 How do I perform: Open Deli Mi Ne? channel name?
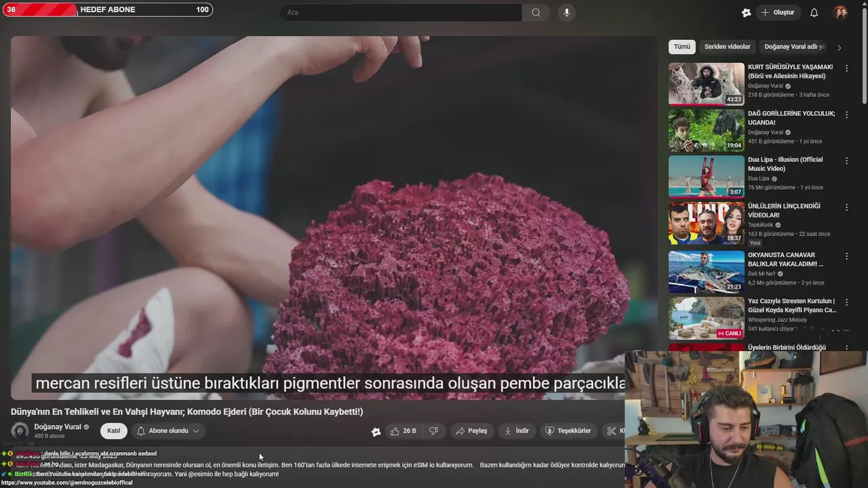pyautogui.click(x=762, y=274)
